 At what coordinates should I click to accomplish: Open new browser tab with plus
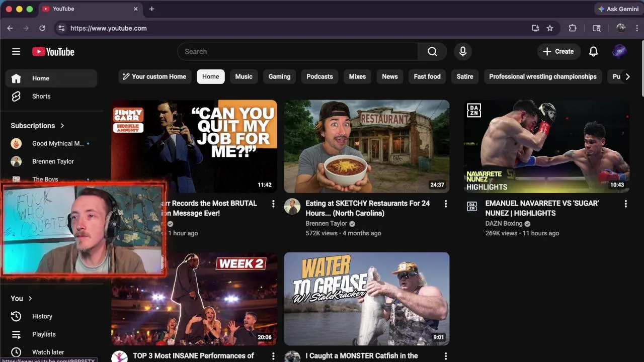pyautogui.click(x=152, y=9)
